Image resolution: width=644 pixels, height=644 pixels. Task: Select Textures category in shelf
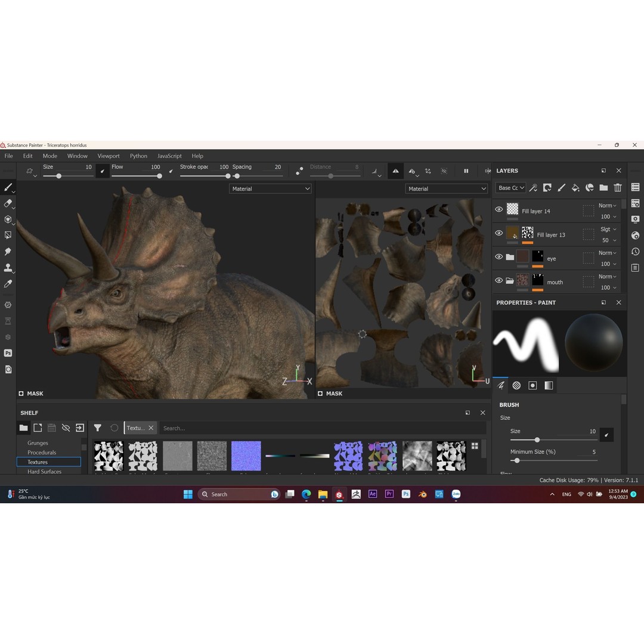pyautogui.click(x=49, y=462)
